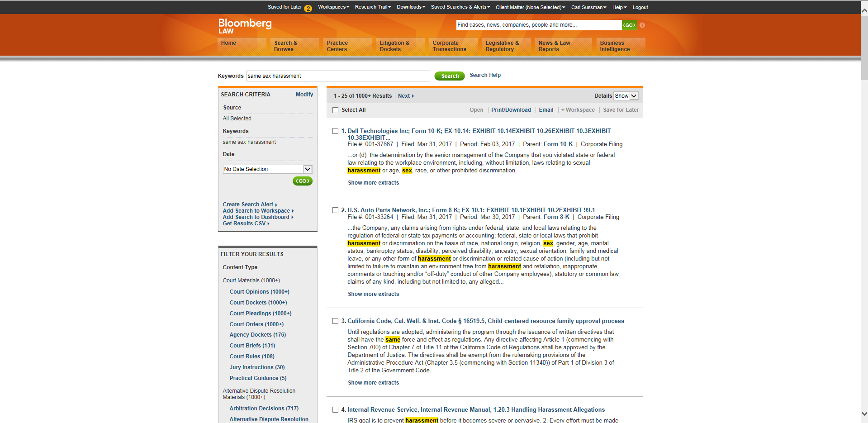Apply the date filter with its GO icon
Image resolution: width=868 pixels, height=423 pixels.
(302, 181)
